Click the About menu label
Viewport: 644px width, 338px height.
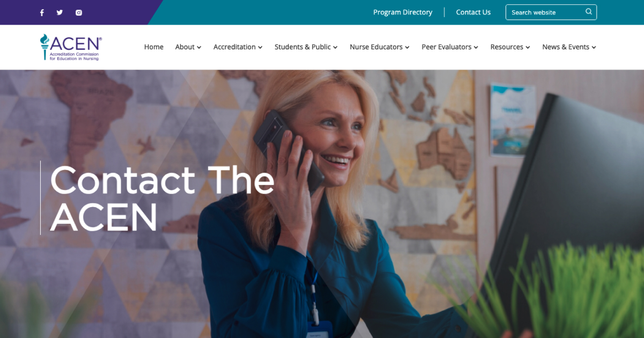(185, 47)
